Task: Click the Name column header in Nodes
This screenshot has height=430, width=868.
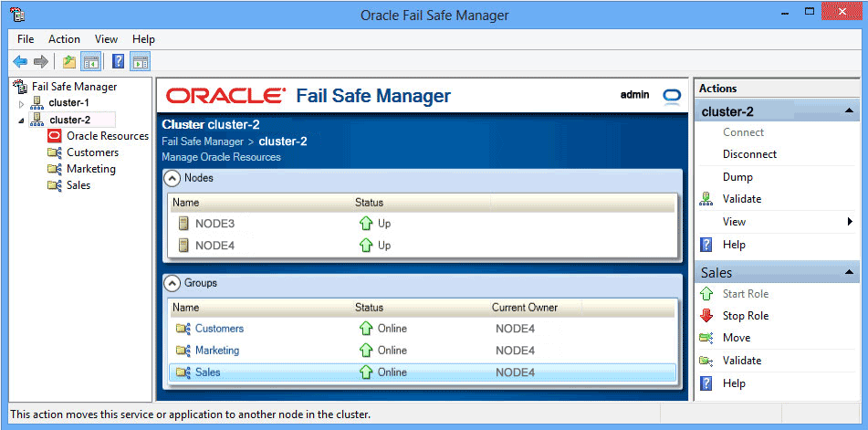Action: coord(185,203)
